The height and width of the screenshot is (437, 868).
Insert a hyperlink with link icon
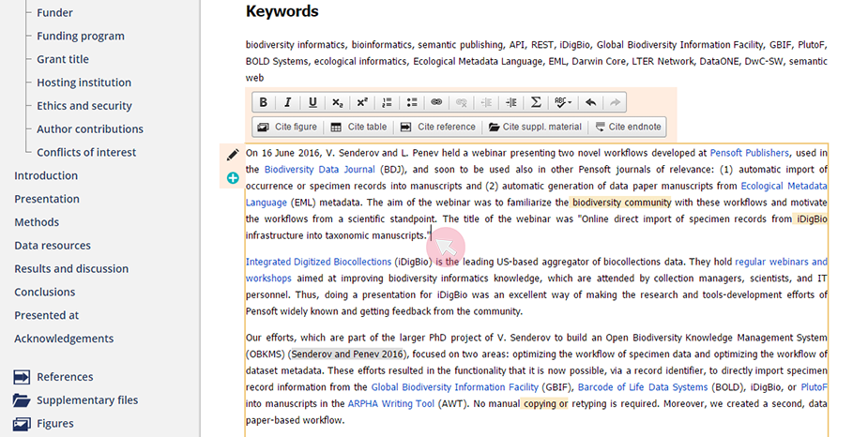click(x=436, y=102)
